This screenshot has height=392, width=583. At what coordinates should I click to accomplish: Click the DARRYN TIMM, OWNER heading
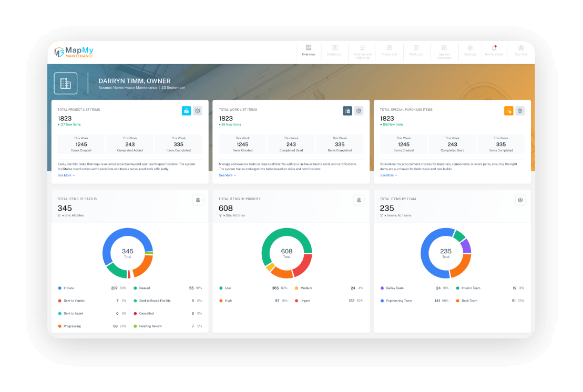pyautogui.click(x=135, y=81)
